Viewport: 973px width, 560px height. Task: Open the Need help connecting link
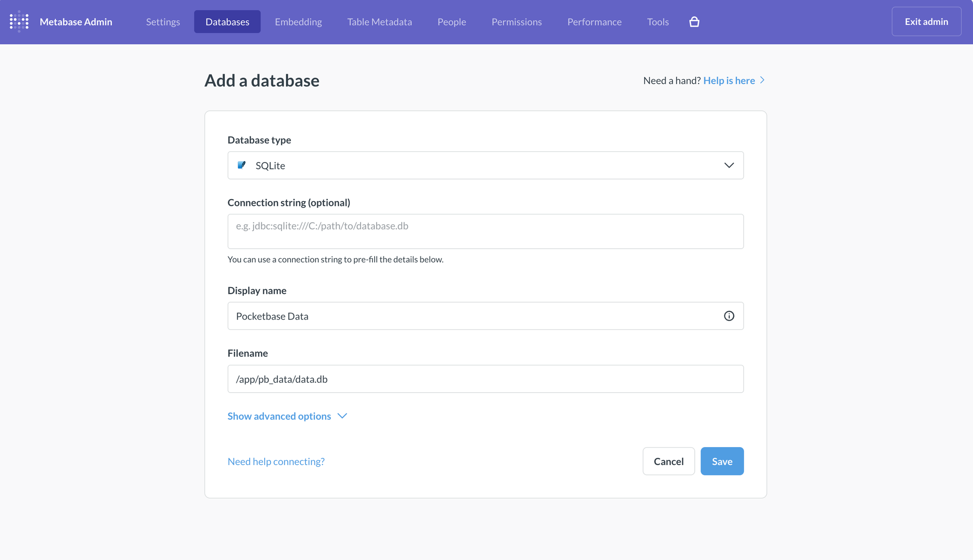(276, 461)
